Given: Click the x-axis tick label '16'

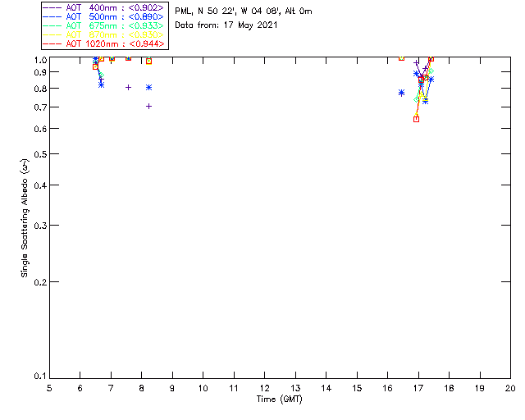Looking at the screenshot, I should tap(387, 388).
